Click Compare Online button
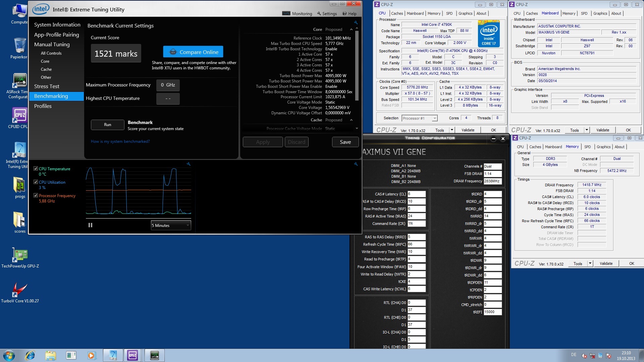 193,52
